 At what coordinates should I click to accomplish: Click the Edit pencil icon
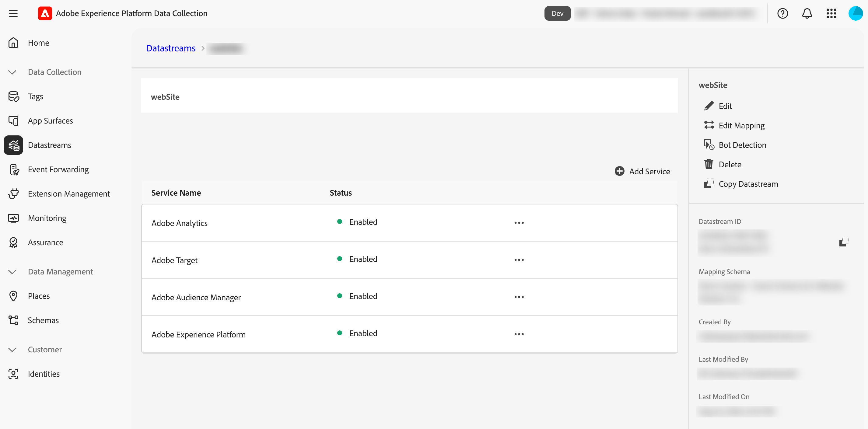point(709,106)
